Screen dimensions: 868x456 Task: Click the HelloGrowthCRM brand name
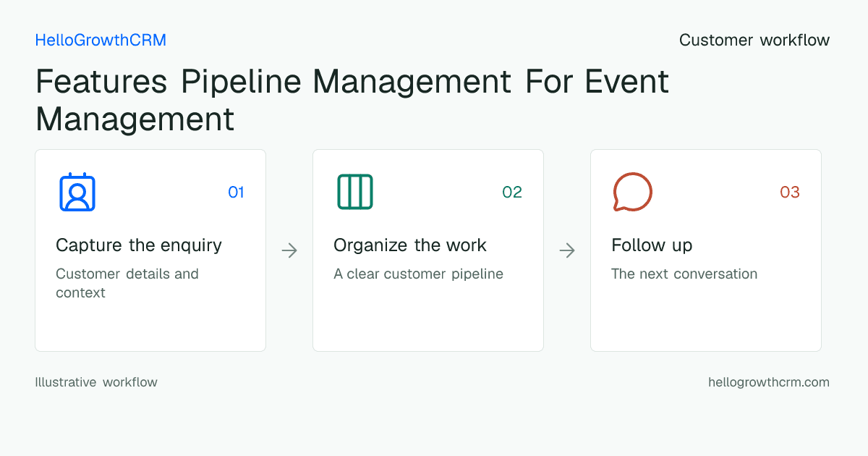(101, 41)
